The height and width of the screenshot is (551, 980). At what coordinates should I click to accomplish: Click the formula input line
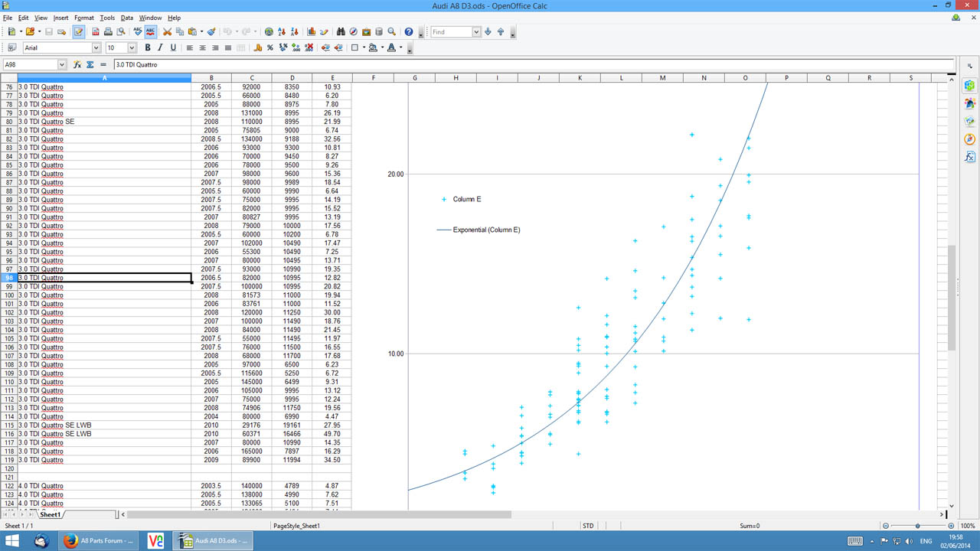coord(534,65)
